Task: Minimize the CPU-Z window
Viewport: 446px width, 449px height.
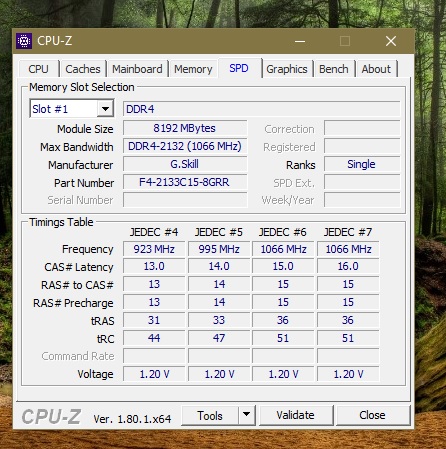Action: pos(300,41)
